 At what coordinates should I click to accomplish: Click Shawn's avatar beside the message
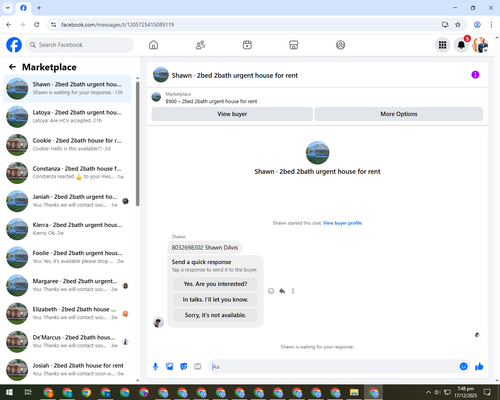[158, 322]
